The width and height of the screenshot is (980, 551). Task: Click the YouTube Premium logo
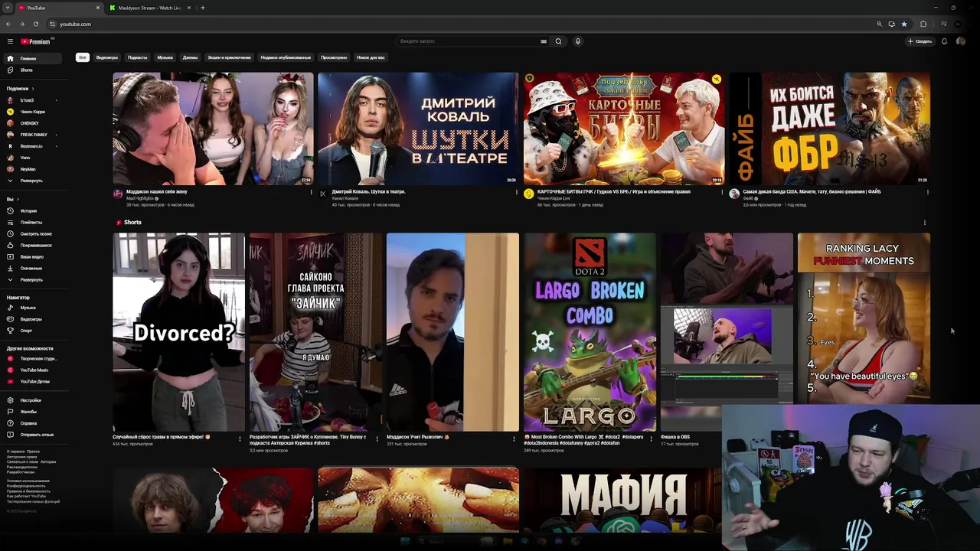point(35,41)
